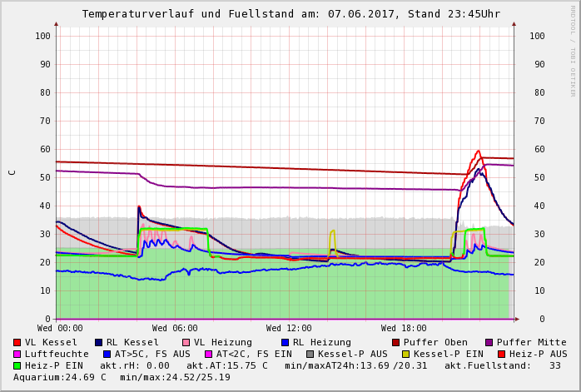This screenshot has height=392, width=581.
Task: Click the Aquarium temperature reading text
Action: (60, 378)
